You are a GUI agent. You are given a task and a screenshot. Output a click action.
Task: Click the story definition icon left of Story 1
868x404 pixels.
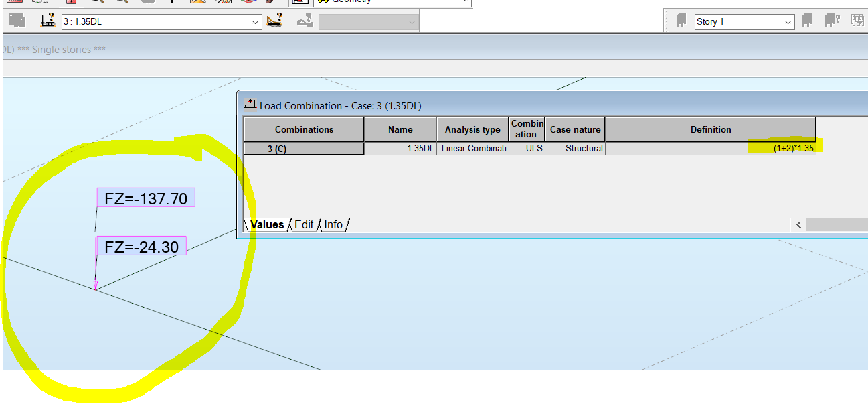point(680,21)
